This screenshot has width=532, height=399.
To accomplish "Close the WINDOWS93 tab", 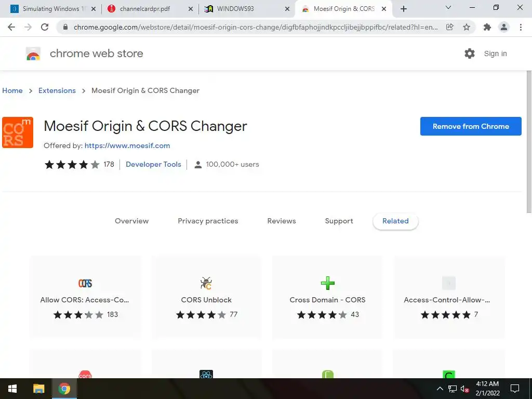I will click(x=287, y=9).
